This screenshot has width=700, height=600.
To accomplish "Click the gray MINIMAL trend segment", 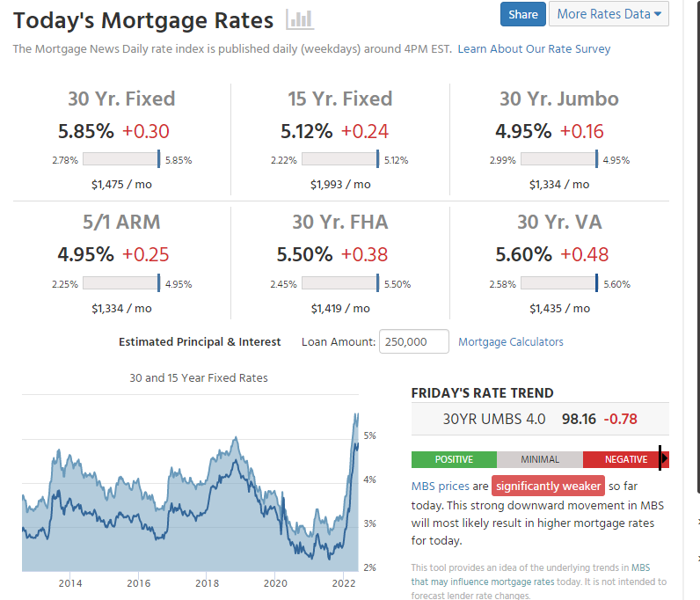I will 539,459.
